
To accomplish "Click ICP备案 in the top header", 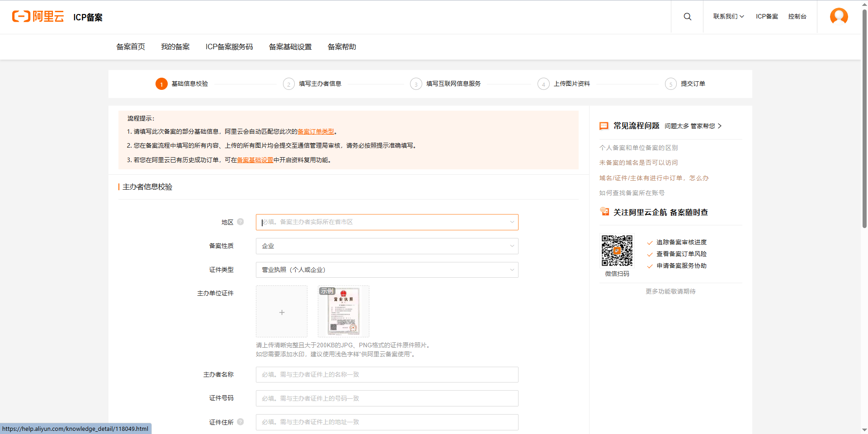I will [767, 17].
